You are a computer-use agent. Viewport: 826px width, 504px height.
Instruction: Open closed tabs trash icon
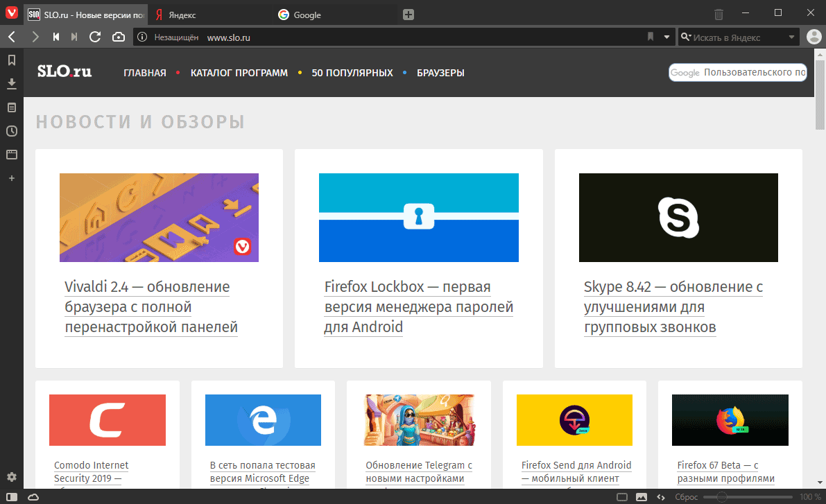tap(719, 15)
